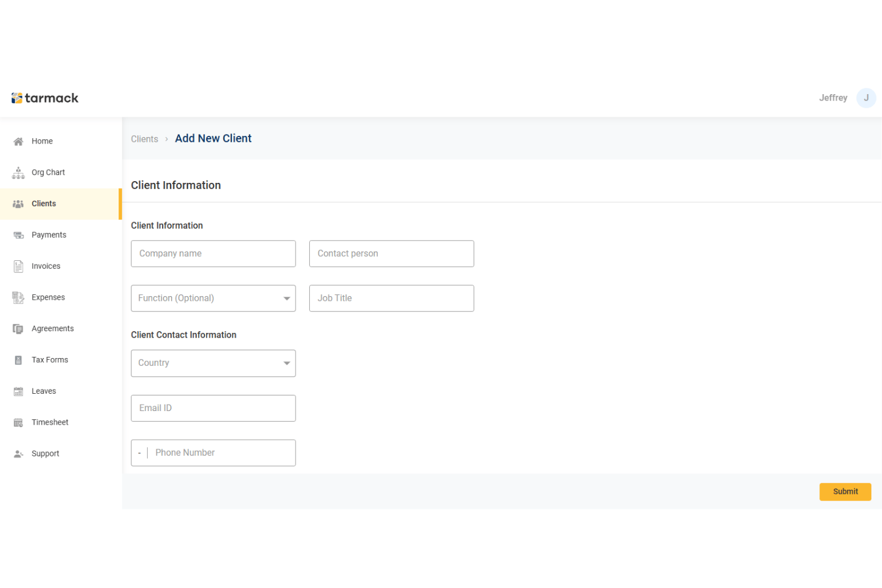Click the Support person icon
Screen dimensions: 882x588
18,454
